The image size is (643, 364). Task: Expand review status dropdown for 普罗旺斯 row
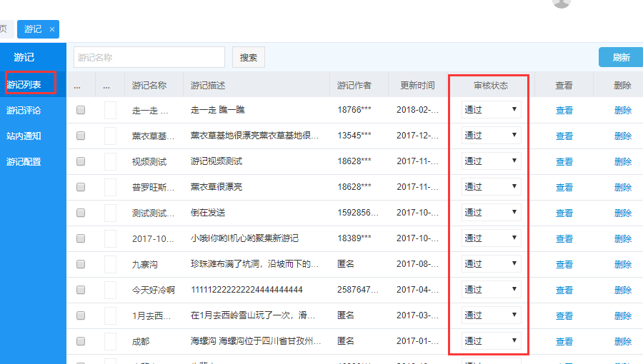tap(491, 187)
